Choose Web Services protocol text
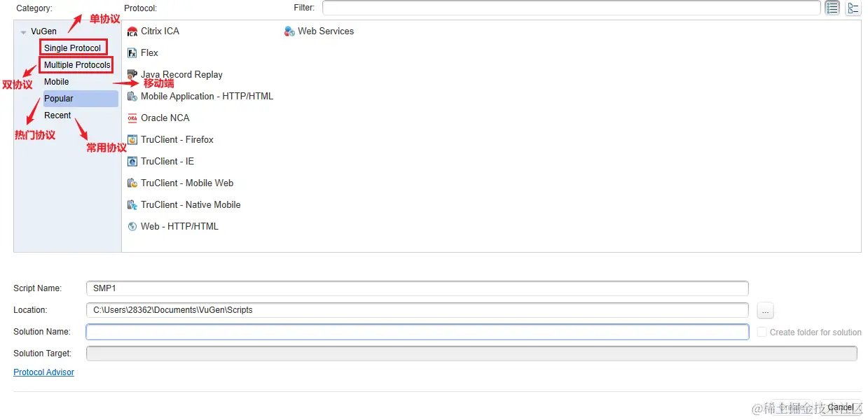The width and height of the screenshot is (868, 420). (326, 31)
